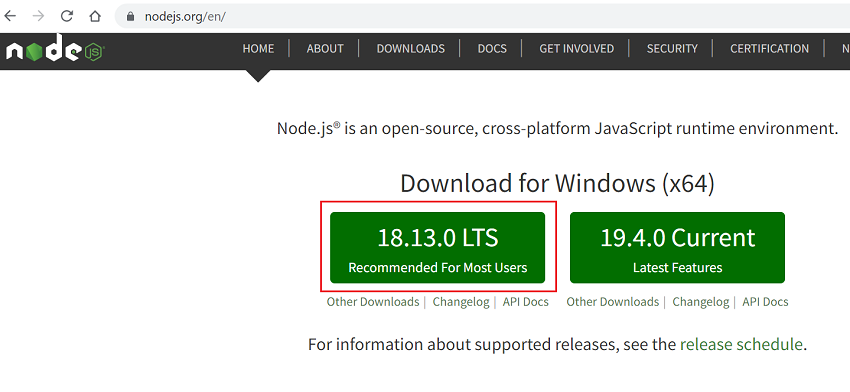Screen dimensions: 850x392
Task: Open the SECURITY nav item
Action: point(672,49)
